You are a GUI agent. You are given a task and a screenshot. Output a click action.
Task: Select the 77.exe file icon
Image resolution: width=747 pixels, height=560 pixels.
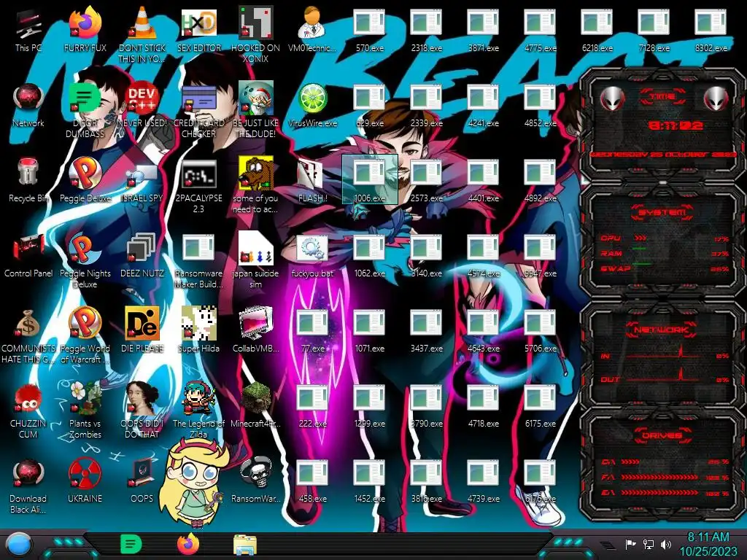coord(312,331)
